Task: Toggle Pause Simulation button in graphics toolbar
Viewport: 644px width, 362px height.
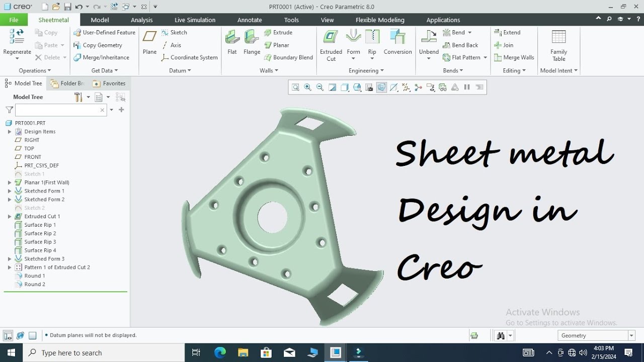Action: click(x=467, y=87)
